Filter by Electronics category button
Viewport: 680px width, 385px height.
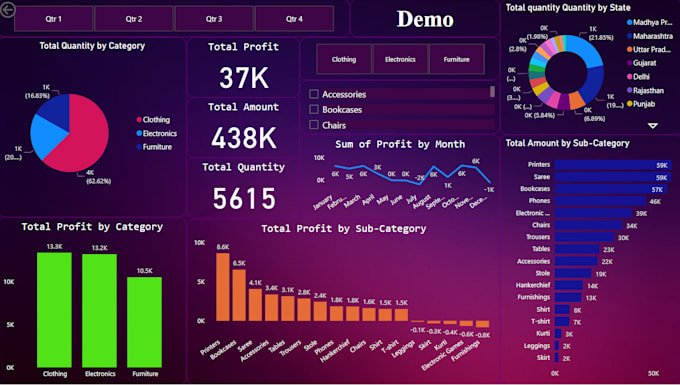[400, 59]
